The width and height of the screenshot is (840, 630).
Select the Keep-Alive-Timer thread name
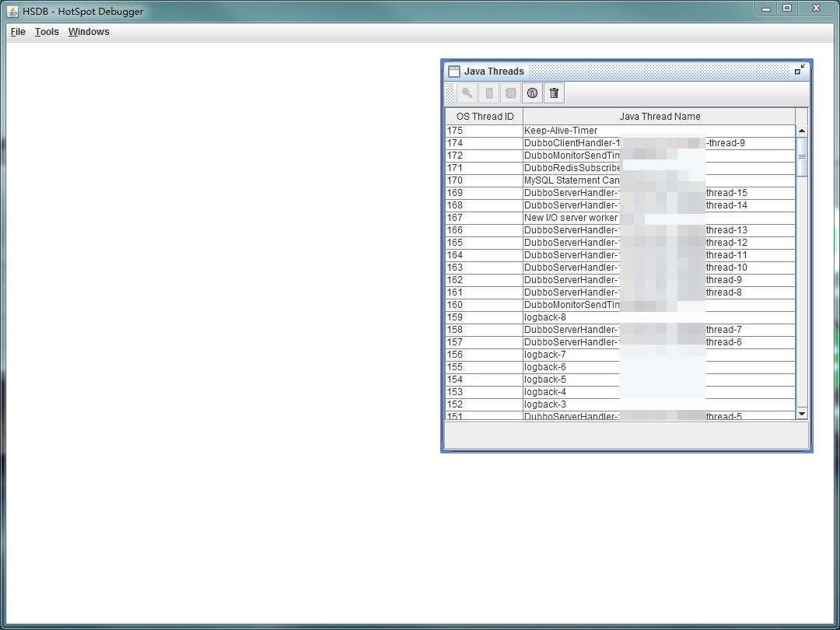[660, 131]
